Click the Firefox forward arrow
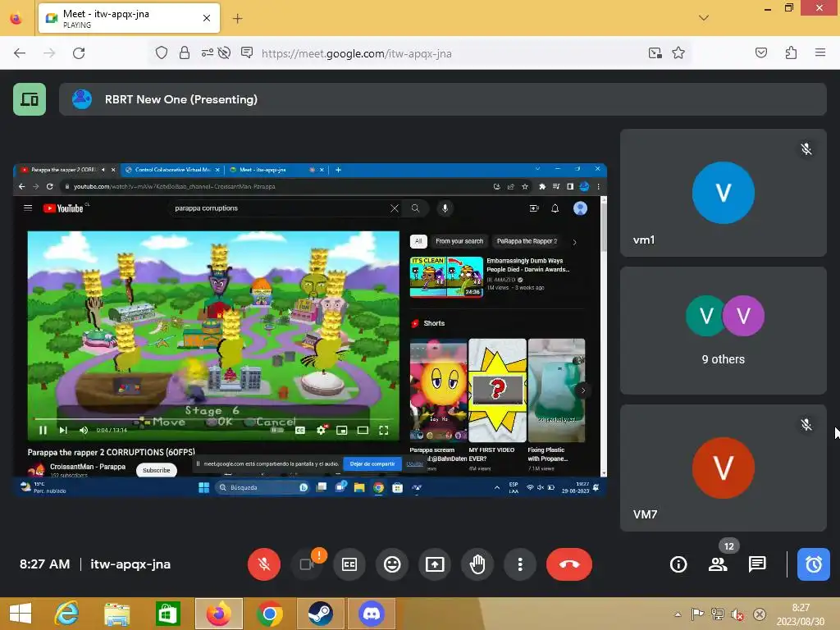The height and width of the screenshot is (630, 840). pyautogui.click(x=49, y=53)
